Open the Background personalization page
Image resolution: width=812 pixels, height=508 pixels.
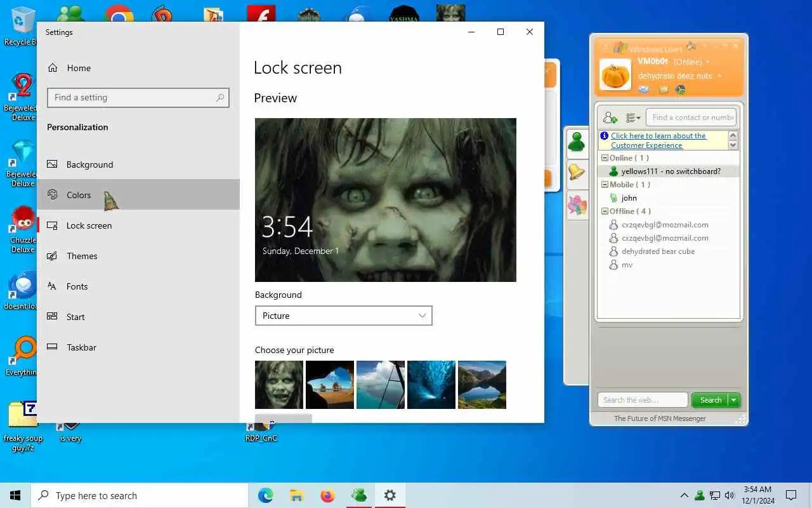pyautogui.click(x=138, y=164)
